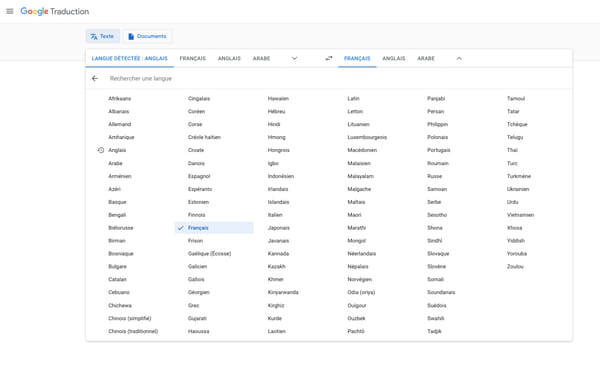Viewport: 600px width, 369px height.
Task: Select the source ANGLAIS tab
Action: pyautogui.click(x=229, y=59)
